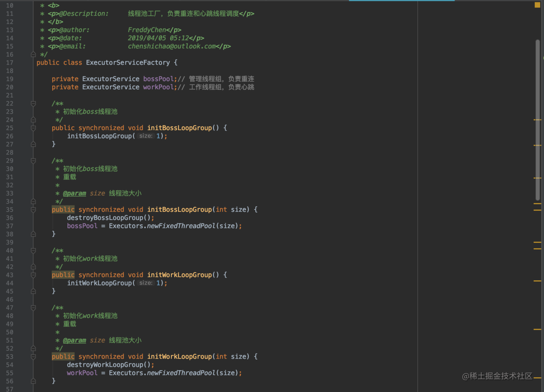Image resolution: width=544 pixels, height=392 pixels.
Task: Click line number 55 in the gutter
Action: click(9, 373)
